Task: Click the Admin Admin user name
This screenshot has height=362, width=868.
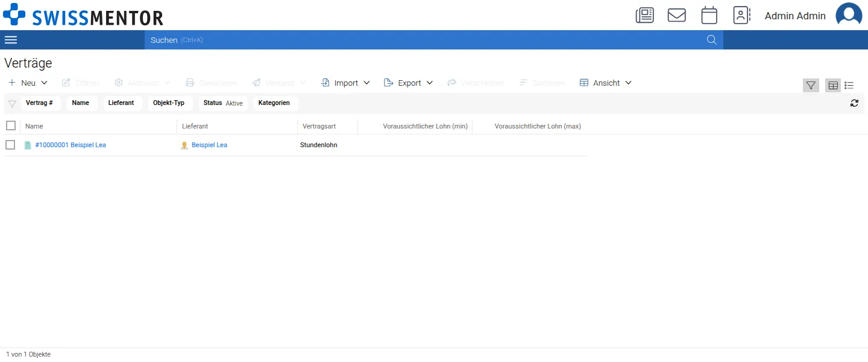Action: click(x=795, y=16)
